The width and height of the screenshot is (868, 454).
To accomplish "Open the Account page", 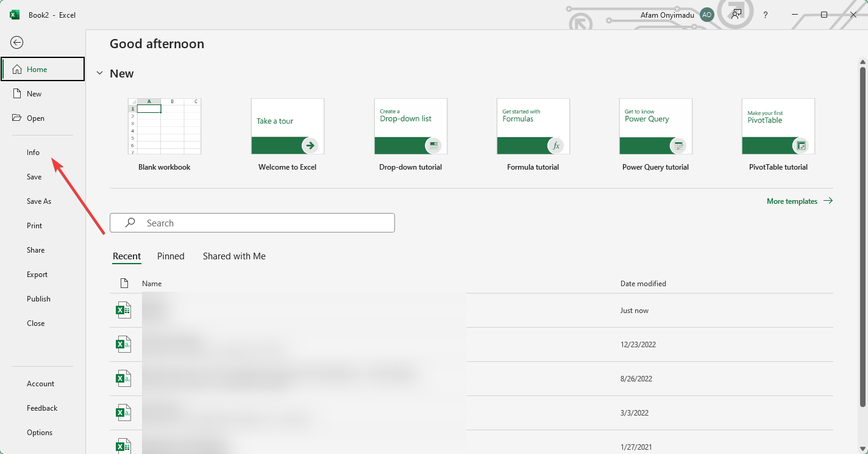I will pyautogui.click(x=43, y=383).
